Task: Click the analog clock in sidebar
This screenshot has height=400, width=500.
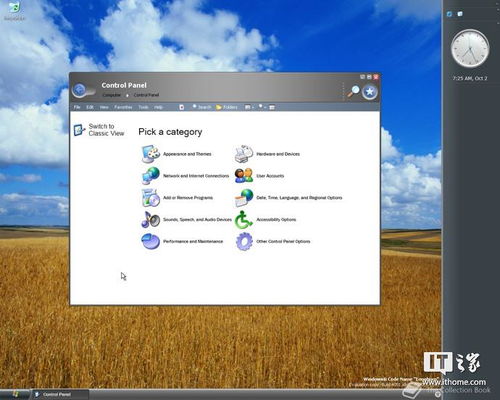Action: (x=470, y=48)
